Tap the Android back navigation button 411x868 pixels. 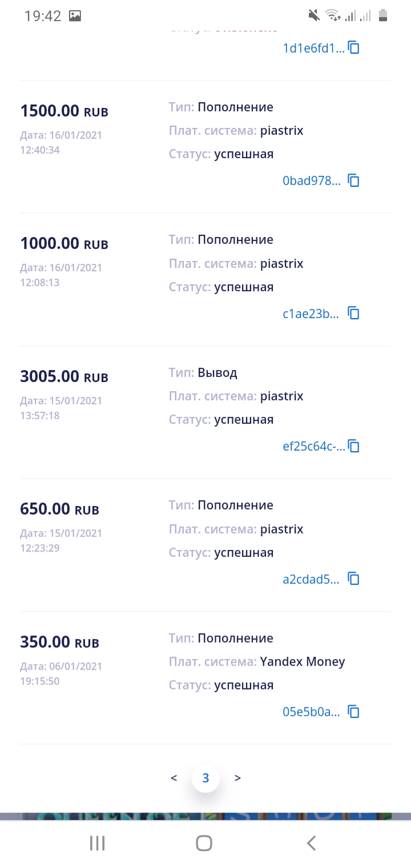[x=311, y=843]
